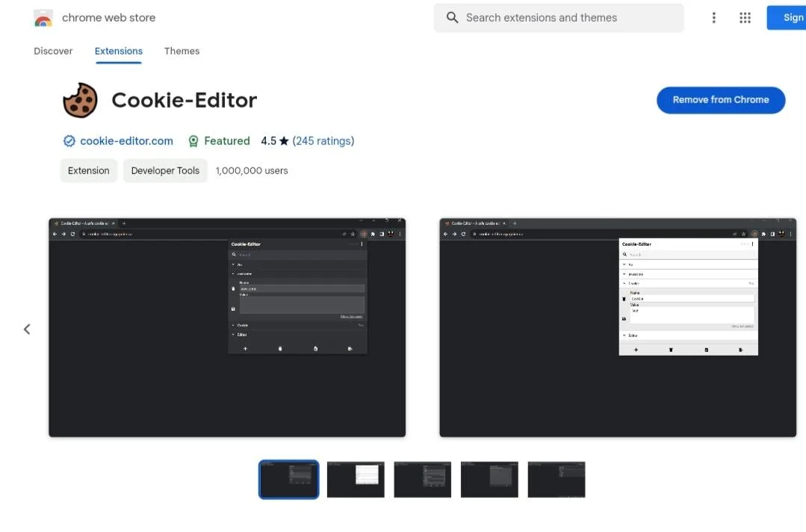
Task: Click the Cookie-Editor cookie icon
Action: pos(80,100)
